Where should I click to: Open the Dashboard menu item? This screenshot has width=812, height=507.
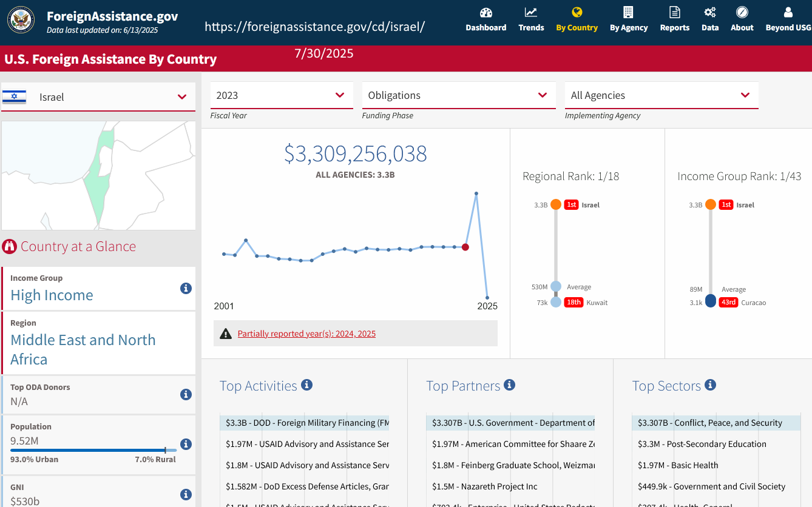point(486,19)
